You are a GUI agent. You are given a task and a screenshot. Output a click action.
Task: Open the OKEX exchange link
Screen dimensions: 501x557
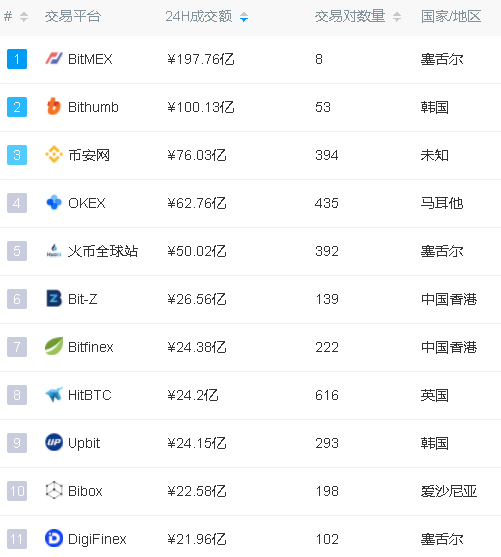[87, 203]
